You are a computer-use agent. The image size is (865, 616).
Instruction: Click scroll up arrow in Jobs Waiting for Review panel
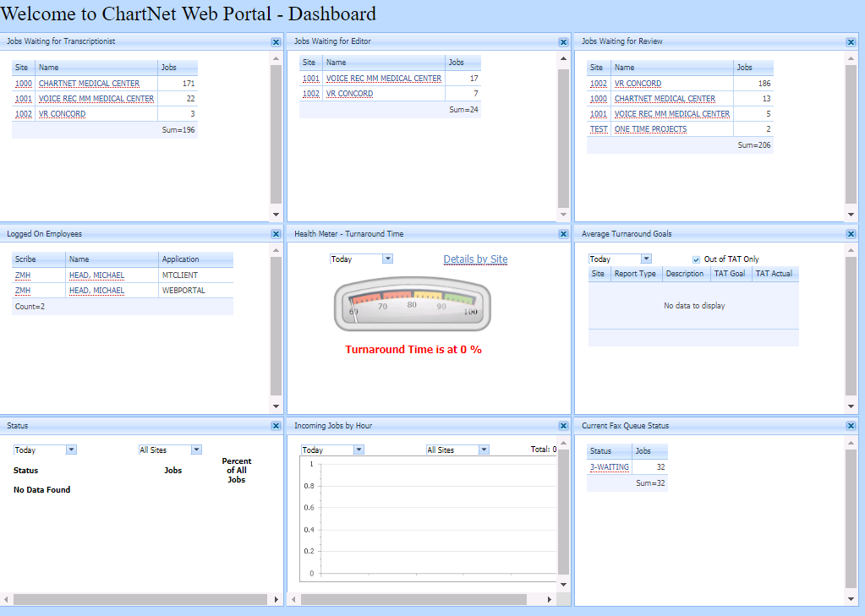point(851,58)
